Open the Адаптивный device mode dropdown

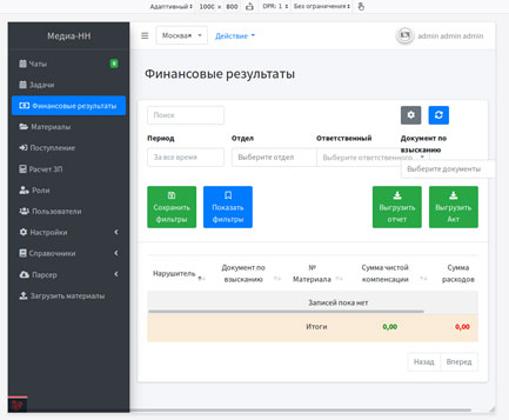pos(171,6)
